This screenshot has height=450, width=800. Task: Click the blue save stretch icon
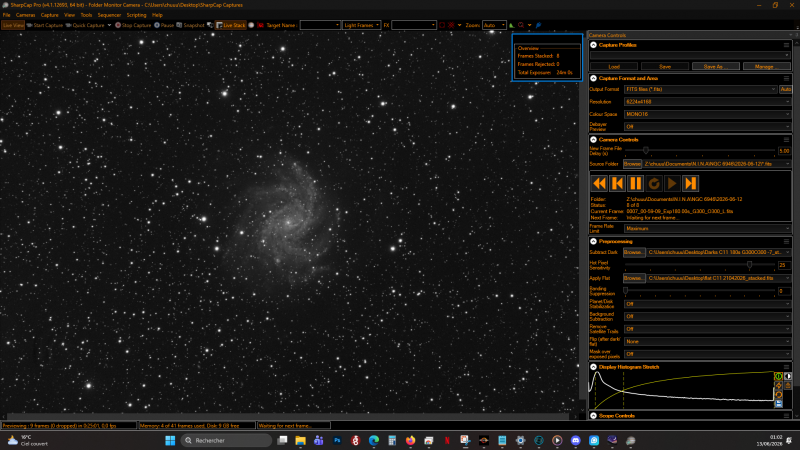tap(779, 404)
